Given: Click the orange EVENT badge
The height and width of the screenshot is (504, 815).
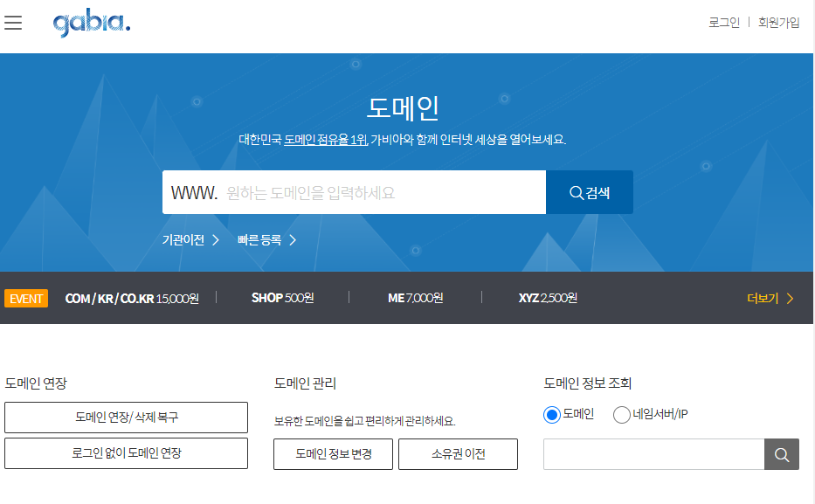Looking at the screenshot, I should [26, 299].
